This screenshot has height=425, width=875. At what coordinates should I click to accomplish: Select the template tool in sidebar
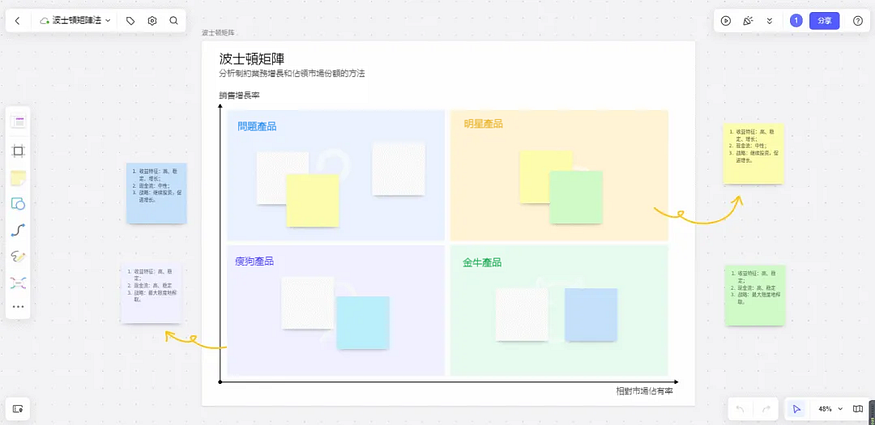click(18, 122)
